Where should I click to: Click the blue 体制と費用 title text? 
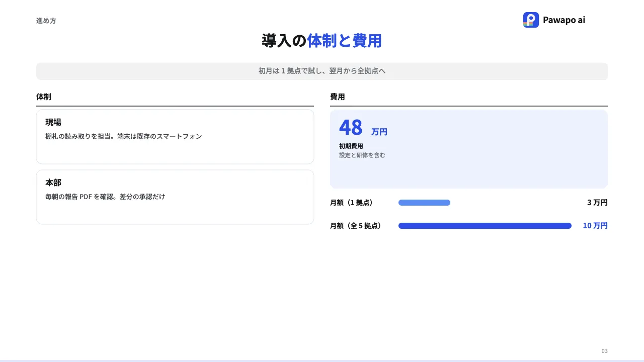tap(345, 41)
